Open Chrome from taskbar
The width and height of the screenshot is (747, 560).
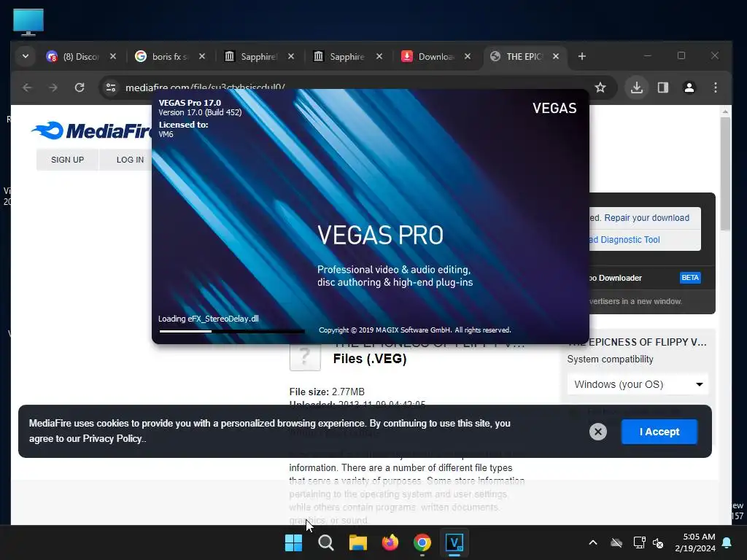[x=422, y=542]
